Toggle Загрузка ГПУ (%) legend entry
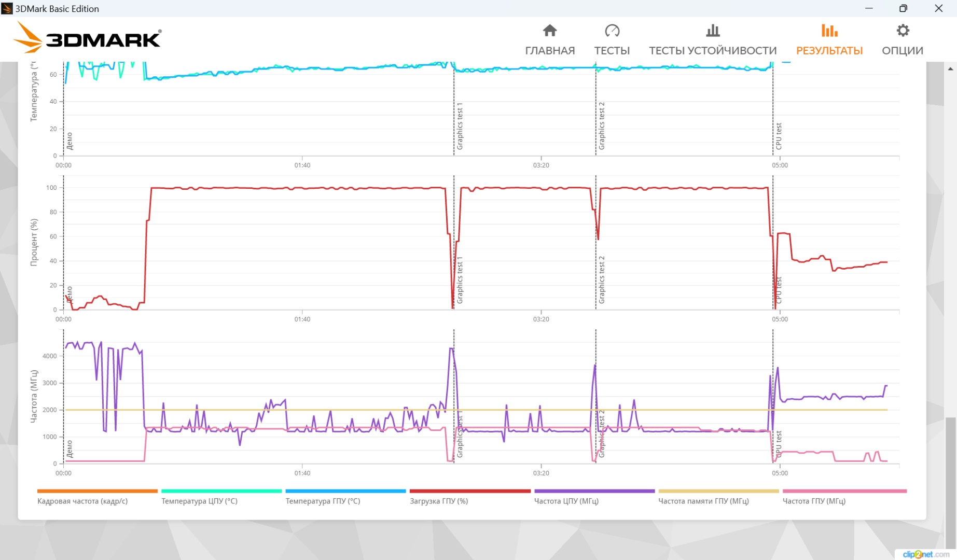The height and width of the screenshot is (560, 957). click(439, 501)
